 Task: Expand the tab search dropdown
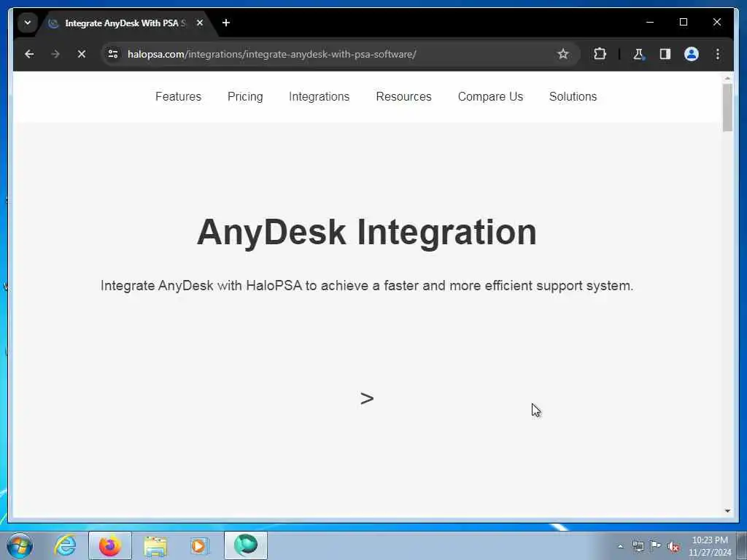tap(27, 23)
